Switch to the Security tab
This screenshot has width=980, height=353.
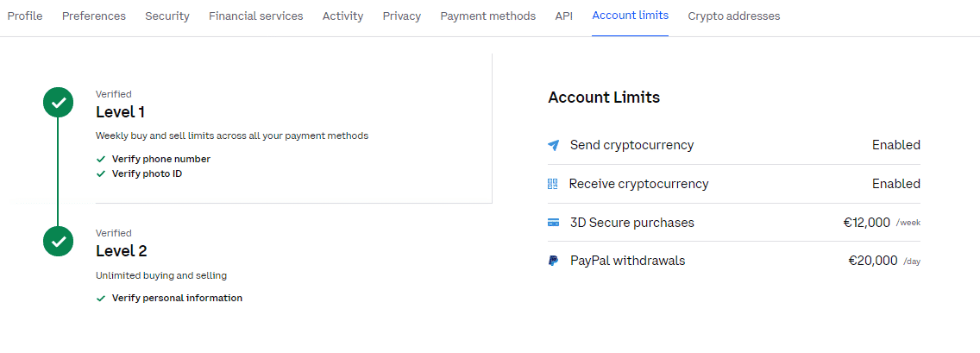(x=167, y=16)
